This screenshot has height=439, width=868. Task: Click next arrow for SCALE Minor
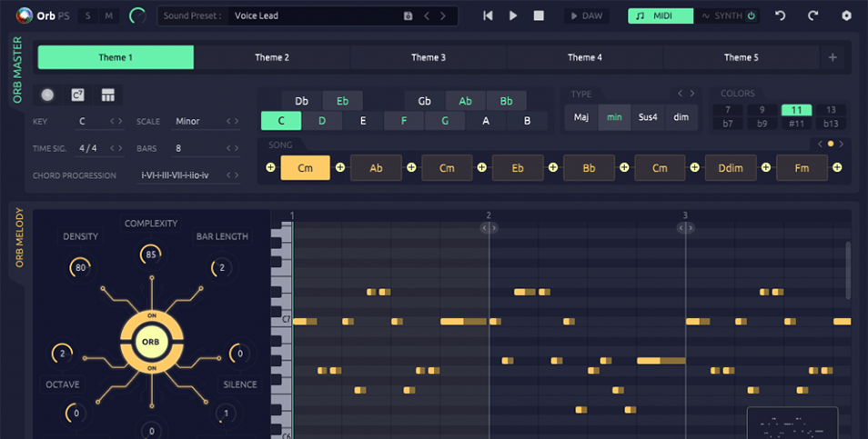(x=237, y=121)
